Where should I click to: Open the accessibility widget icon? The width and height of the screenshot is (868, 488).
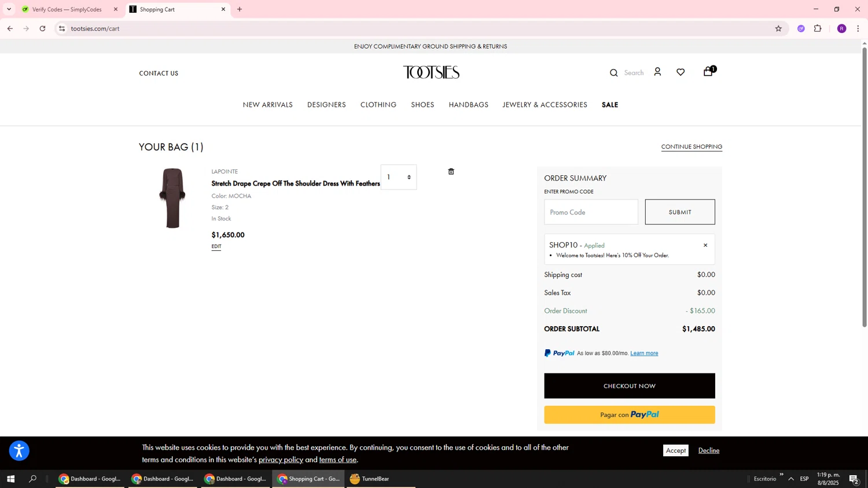(x=19, y=450)
